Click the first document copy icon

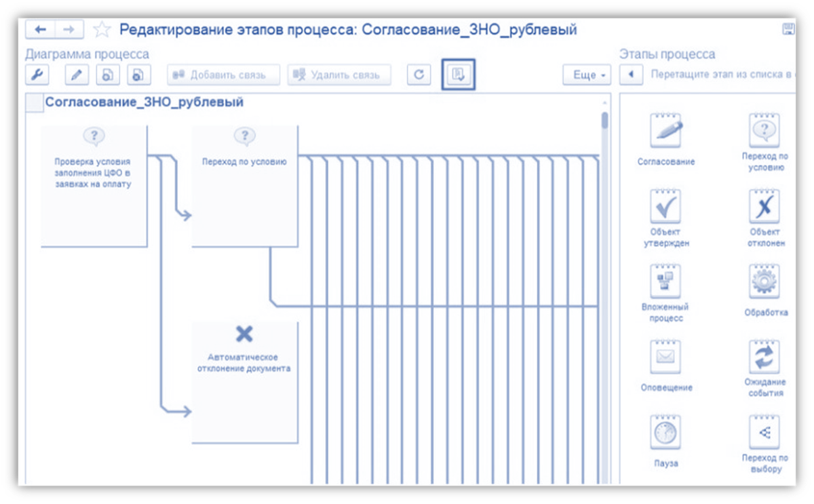[107, 75]
